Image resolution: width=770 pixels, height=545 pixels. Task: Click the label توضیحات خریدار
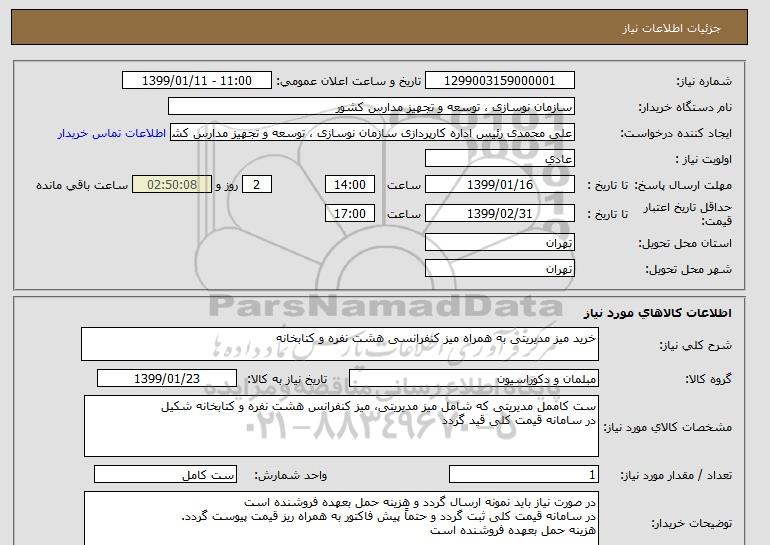tap(691, 523)
